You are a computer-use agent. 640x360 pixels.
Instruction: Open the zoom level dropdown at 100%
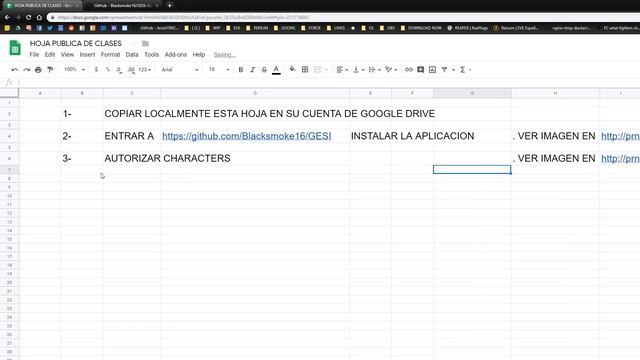point(74,70)
